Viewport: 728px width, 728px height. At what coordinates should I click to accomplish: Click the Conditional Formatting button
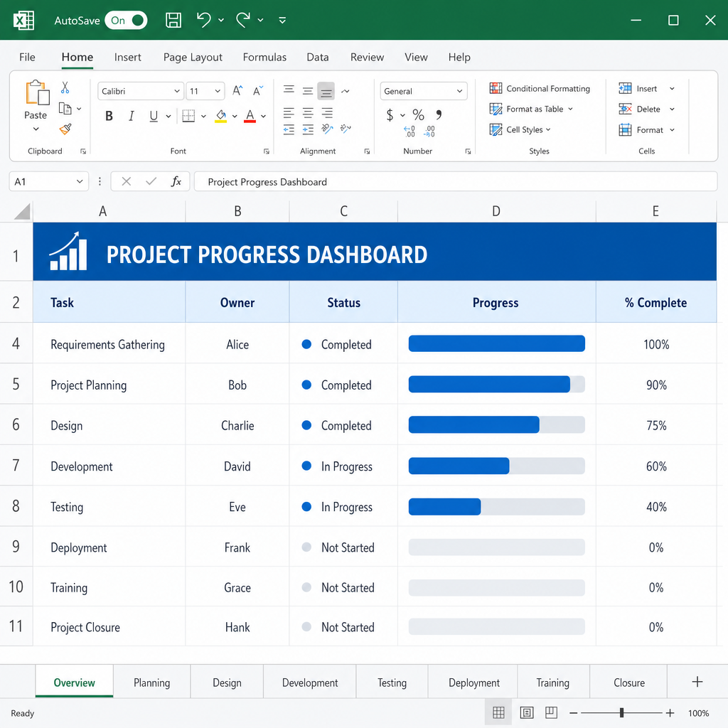540,88
